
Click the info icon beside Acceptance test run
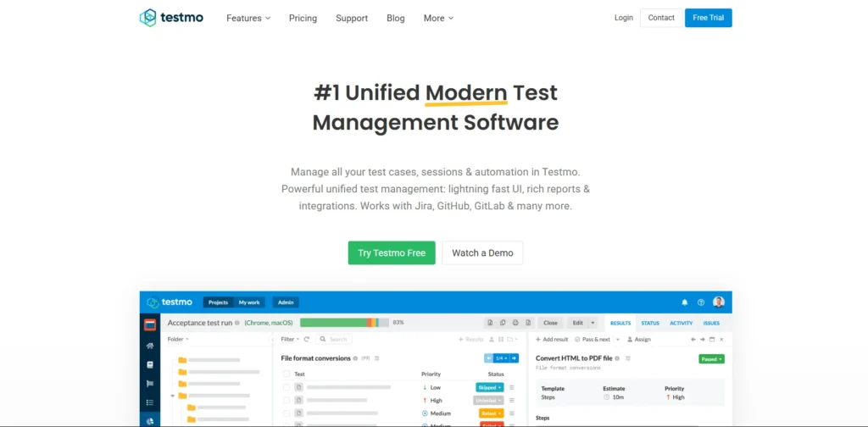237,323
